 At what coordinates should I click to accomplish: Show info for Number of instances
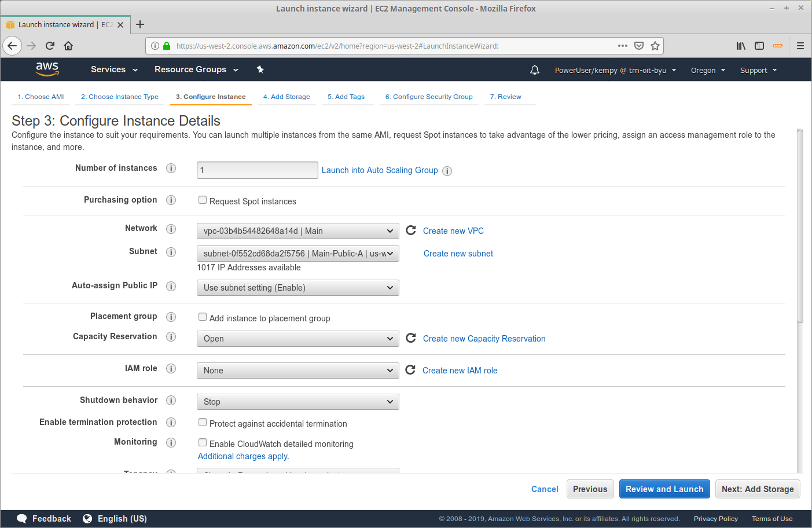coord(171,168)
